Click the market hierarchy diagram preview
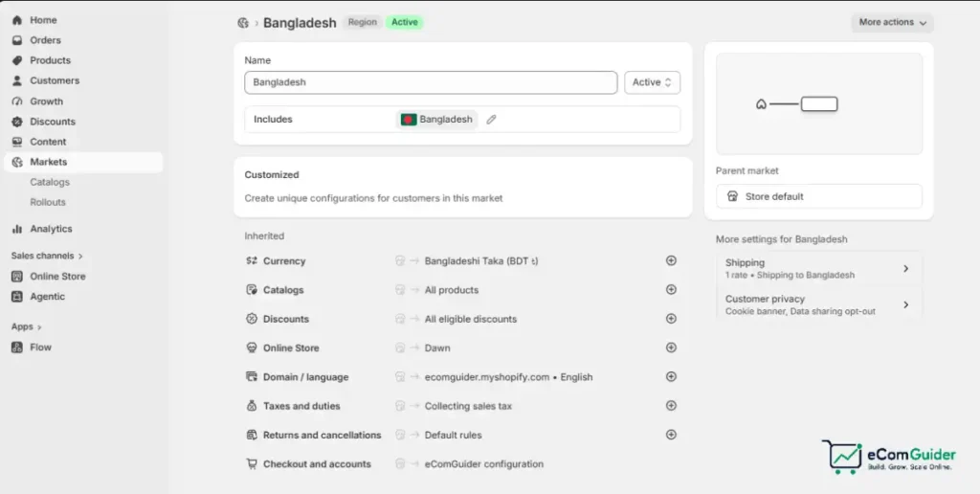The image size is (980, 494). coord(819,103)
